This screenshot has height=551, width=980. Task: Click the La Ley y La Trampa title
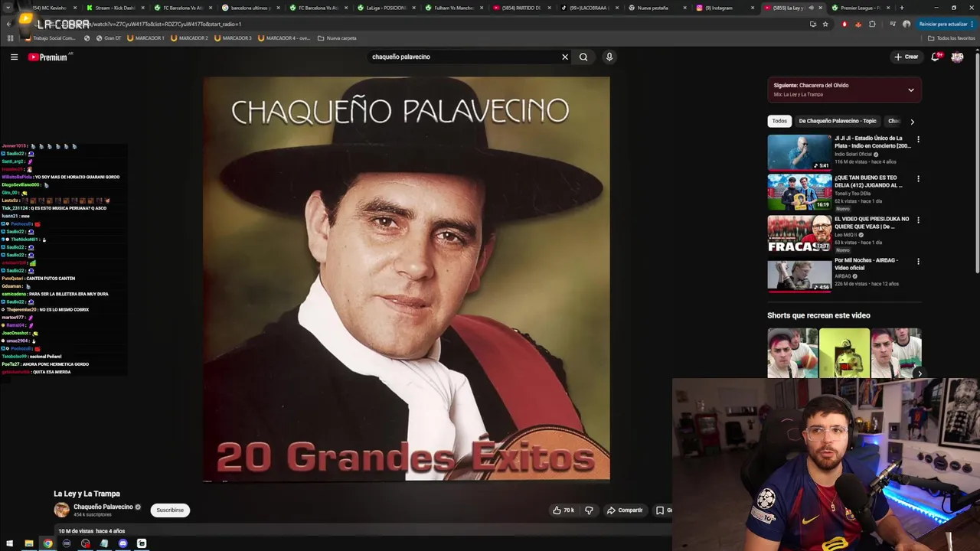[87, 494]
